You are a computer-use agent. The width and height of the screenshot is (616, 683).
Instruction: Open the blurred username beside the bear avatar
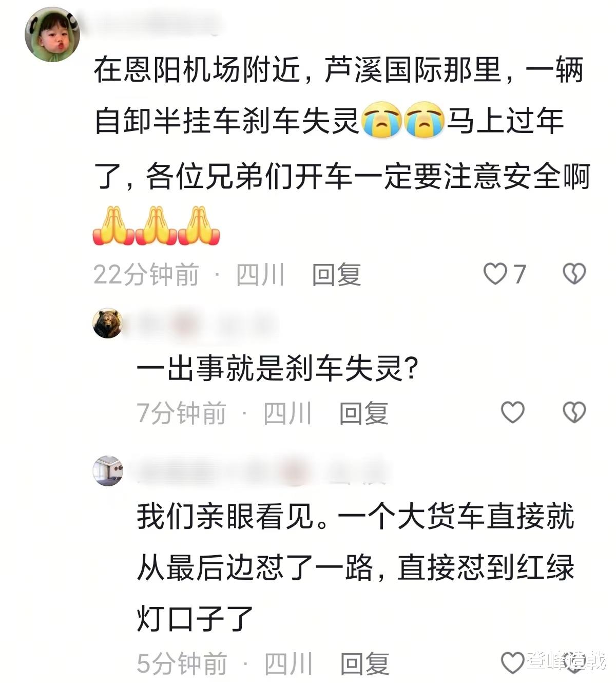[x=205, y=323]
